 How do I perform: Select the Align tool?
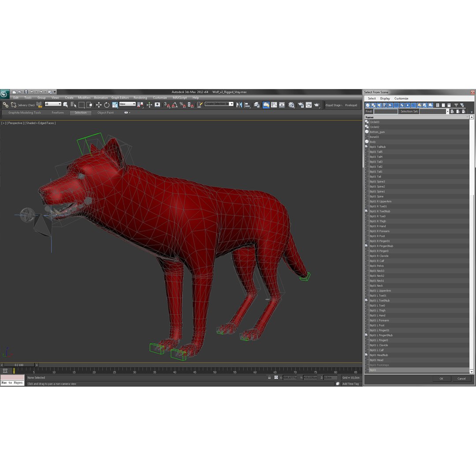(x=247, y=105)
